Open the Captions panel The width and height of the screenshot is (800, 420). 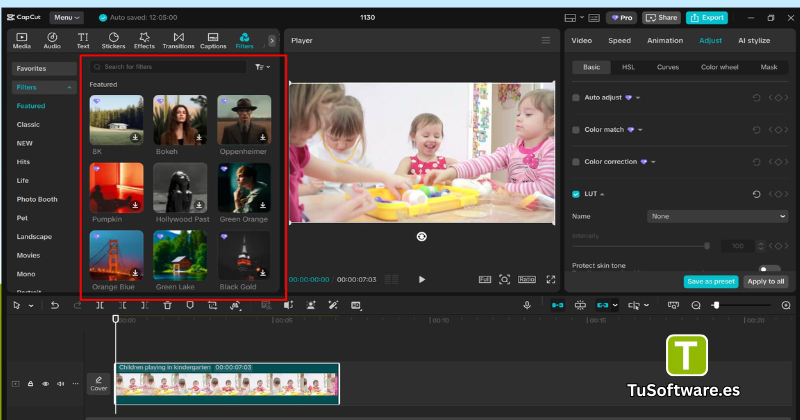213,40
